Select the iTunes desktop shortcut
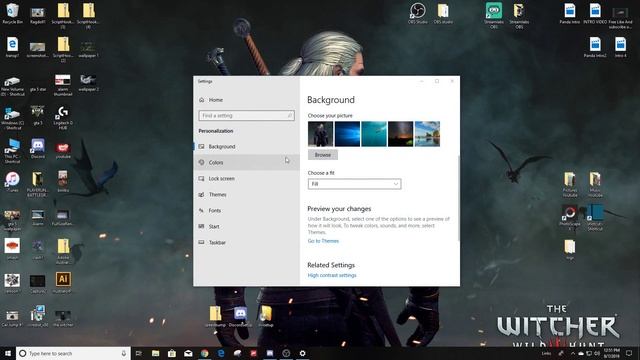Viewport: 640px width, 360px height. 12,182
